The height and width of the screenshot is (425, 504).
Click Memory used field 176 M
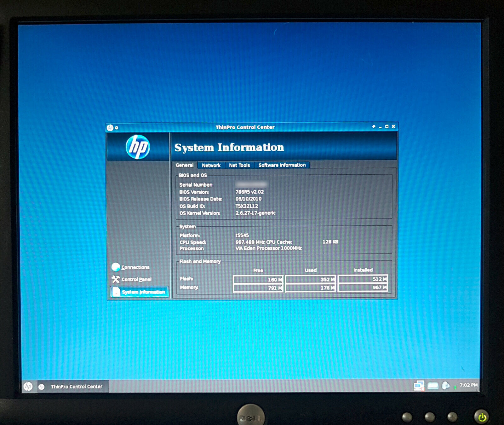click(311, 288)
